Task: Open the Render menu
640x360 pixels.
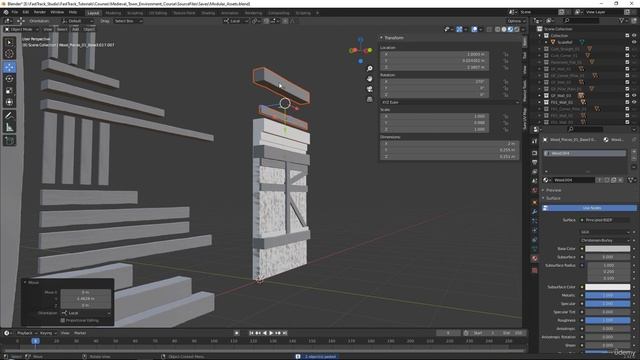Action: (40, 12)
